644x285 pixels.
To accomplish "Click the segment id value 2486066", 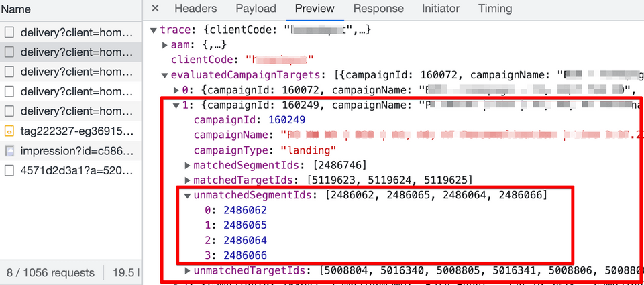I will click(246, 255).
